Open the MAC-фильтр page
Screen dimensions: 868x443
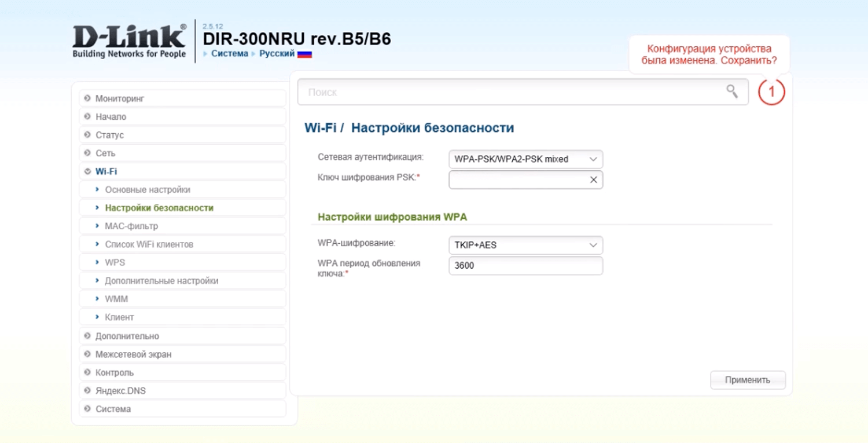131,226
